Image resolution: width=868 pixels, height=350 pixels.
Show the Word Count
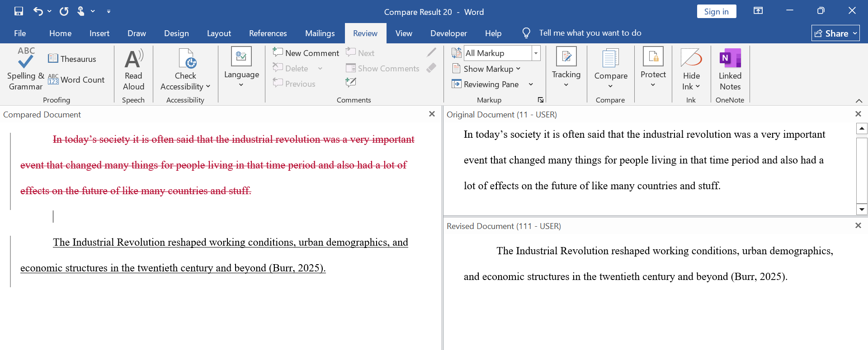[76, 80]
